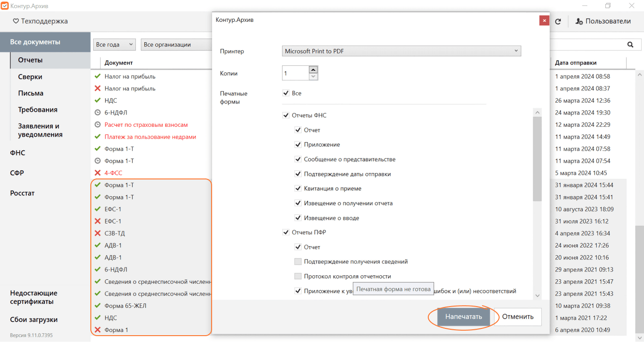Click clock status icon of Расчет по страховым взносам
The image size is (644, 342).
tap(97, 124)
